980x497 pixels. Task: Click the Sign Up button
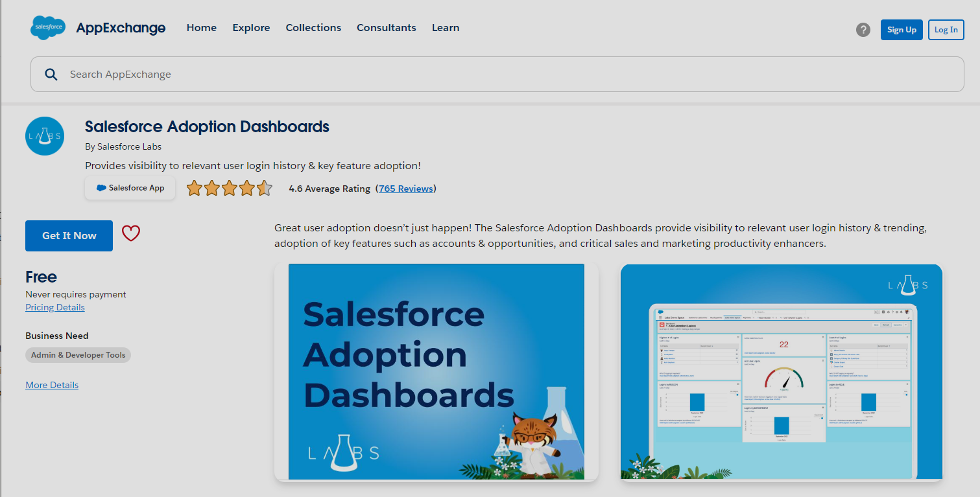coord(902,30)
